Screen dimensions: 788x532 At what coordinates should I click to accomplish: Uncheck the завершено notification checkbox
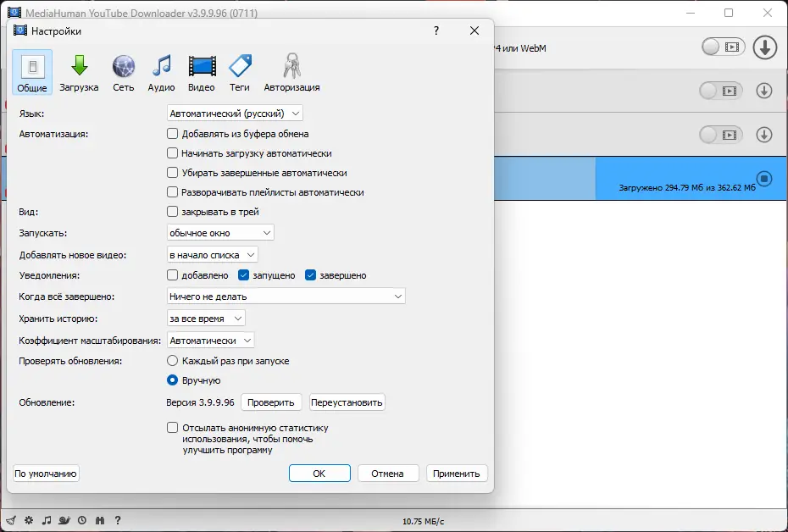(x=311, y=274)
